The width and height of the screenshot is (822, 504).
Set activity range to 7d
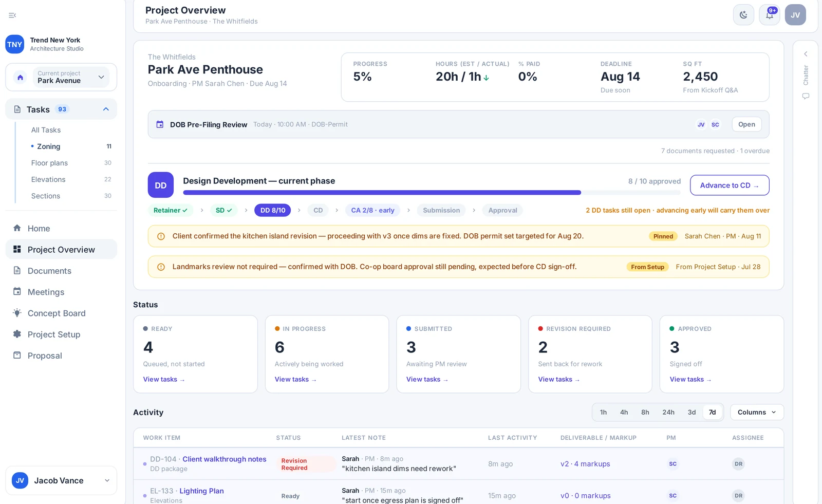point(712,412)
